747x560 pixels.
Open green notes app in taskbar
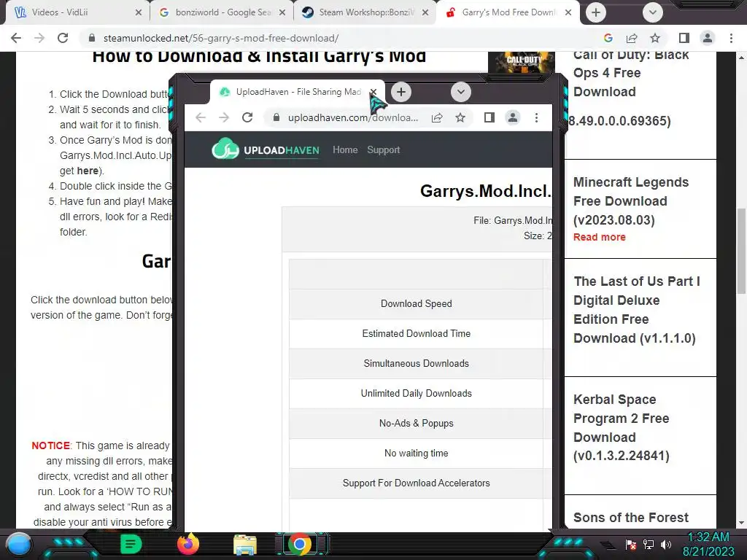tap(131, 544)
